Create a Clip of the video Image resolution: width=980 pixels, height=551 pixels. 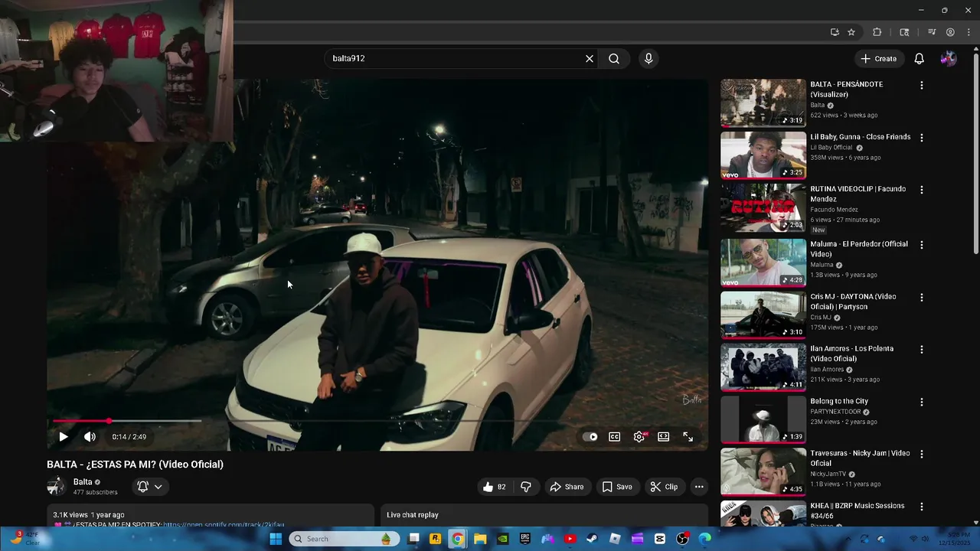(664, 487)
